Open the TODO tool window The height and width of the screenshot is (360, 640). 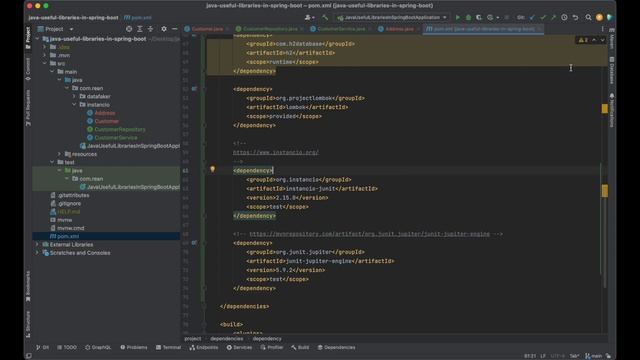tap(67, 347)
